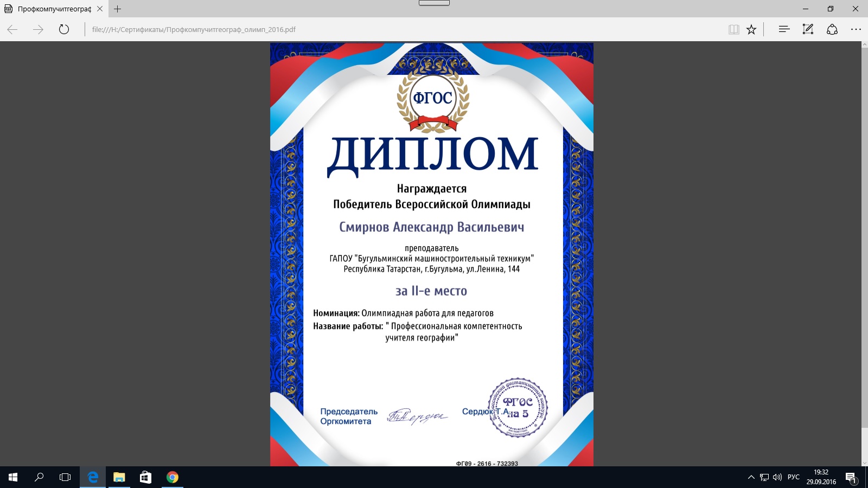The image size is (868, 488).
Task: Add page to favorites with star
Action: click(x=751, y=29)
